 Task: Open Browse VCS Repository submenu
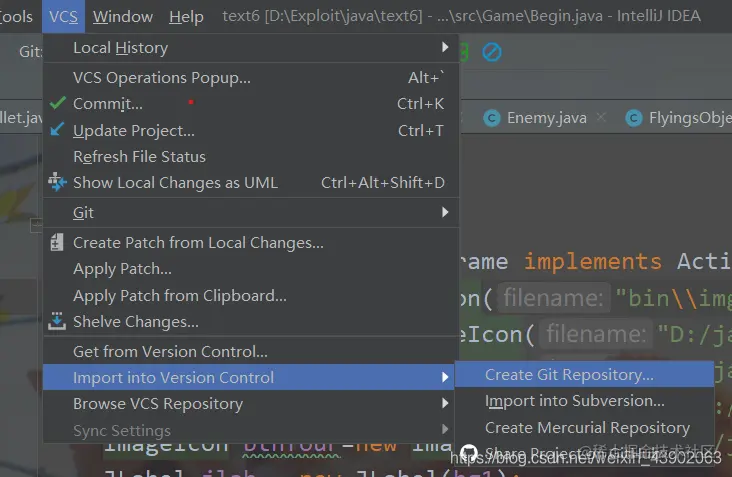(249, 403)
